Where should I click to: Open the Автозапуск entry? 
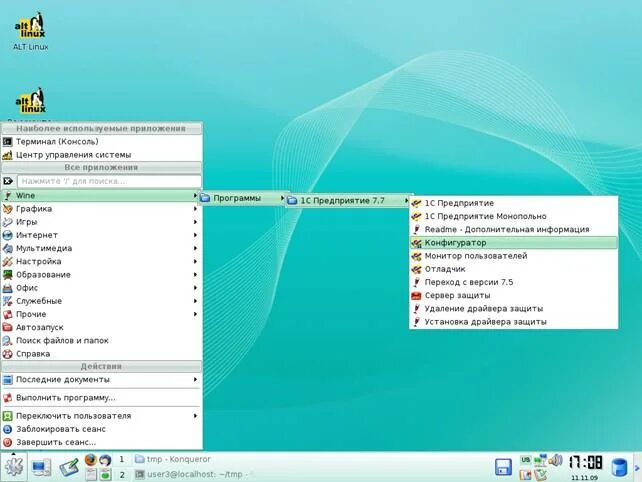102,327
